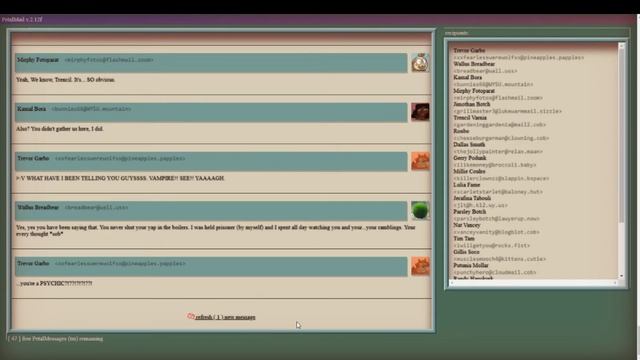Image resolution: width=640 pixels, height=360 pixels.
Task: Select Trencil Varnis in the recipients list
Action: [x=470, y=118]
